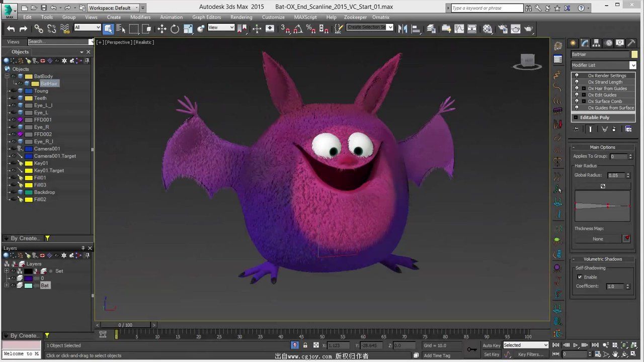Toggle Angle Snap in main toolbar
644x362 pixels.
298,29
